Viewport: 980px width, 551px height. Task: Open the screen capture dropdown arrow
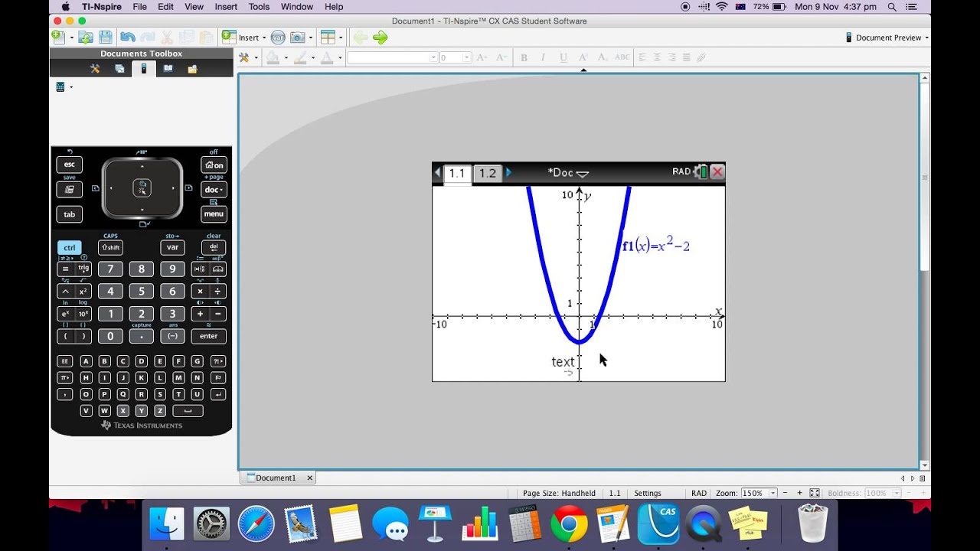[x=310, y=37]
